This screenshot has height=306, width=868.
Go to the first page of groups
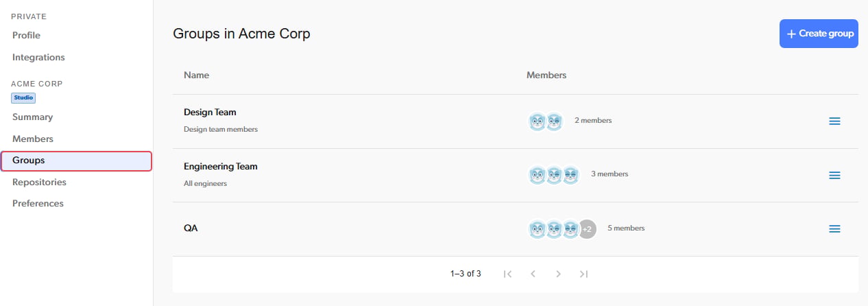507,274
